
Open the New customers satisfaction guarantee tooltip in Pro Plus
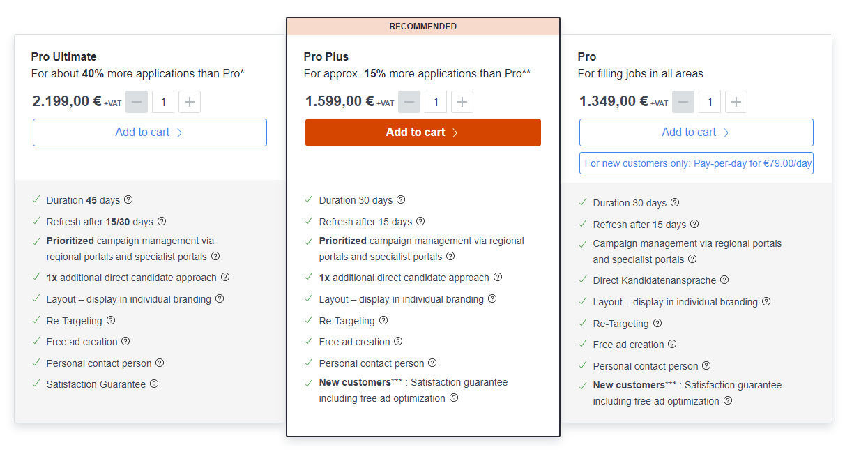(x=454, y=398)
